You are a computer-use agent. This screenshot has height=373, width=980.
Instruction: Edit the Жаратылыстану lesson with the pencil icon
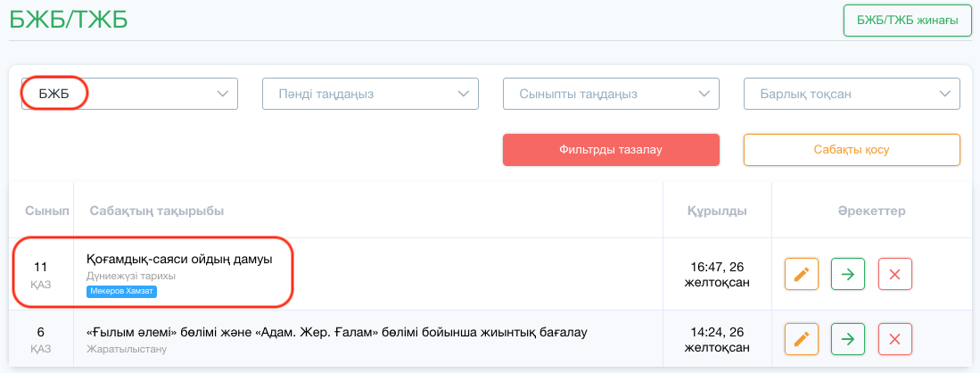click(x=802, y=339)
